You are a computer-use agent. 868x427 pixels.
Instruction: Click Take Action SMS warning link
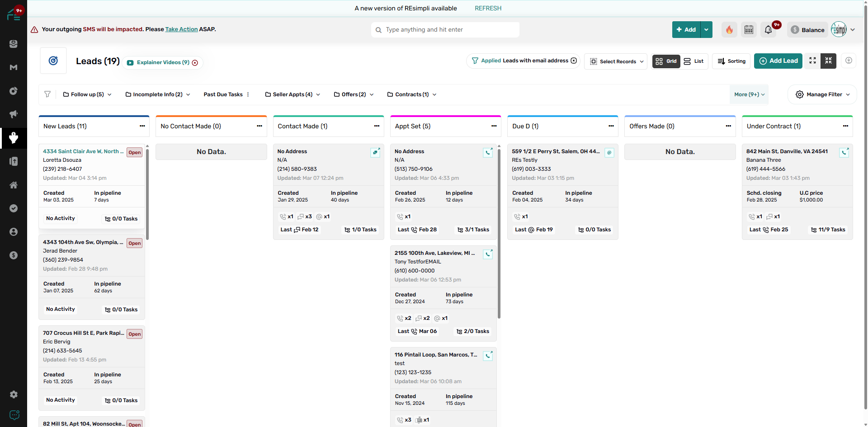181,29
